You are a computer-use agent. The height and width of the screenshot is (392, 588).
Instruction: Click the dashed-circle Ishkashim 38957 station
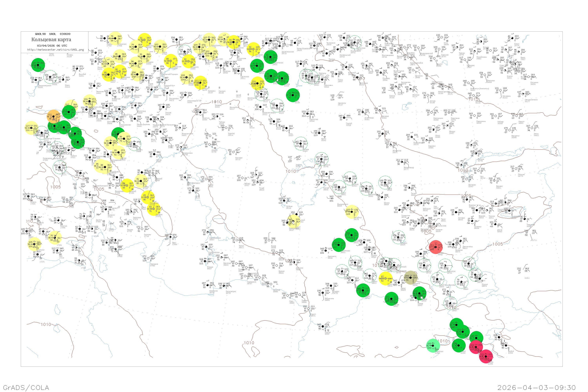click(450, 303)
